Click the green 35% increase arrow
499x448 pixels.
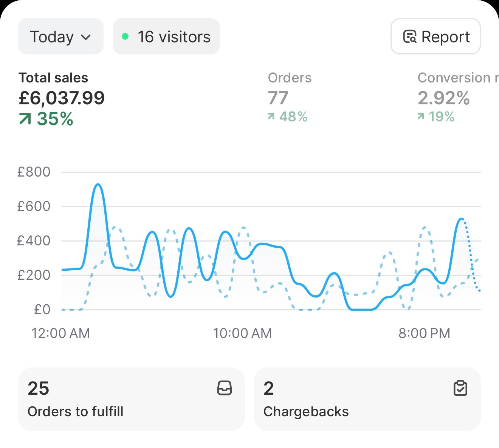click(x=25, y=119)
